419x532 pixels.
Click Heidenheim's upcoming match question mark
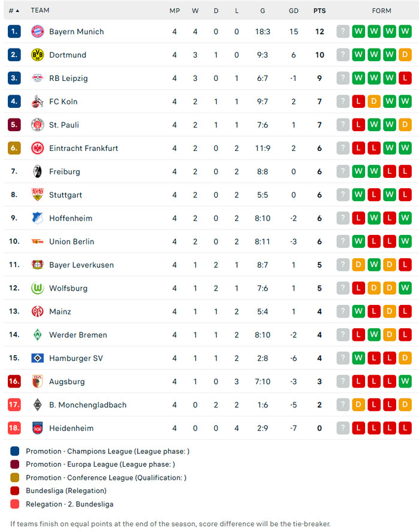coord(343,428)
